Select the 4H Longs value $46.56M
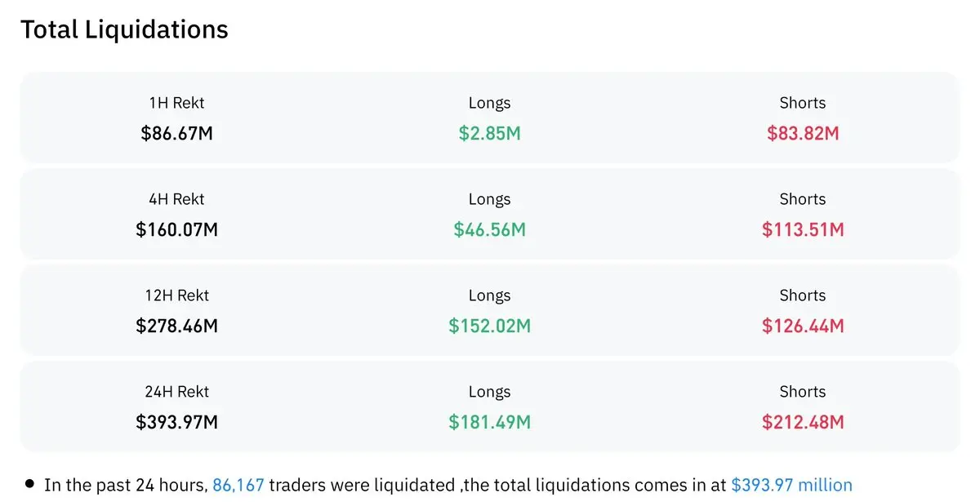This screenshot has width=980, height=502. (489, 229)
